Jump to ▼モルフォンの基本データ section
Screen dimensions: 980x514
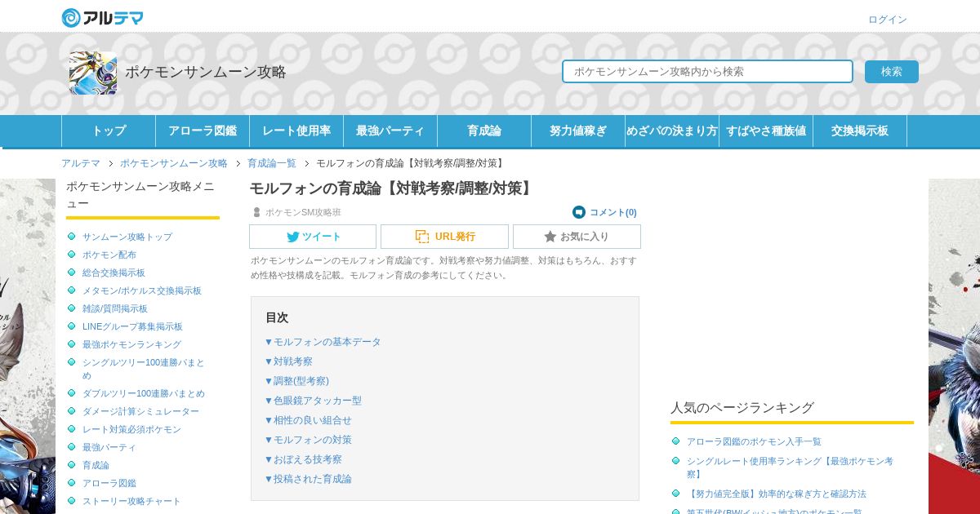(323, 342)
